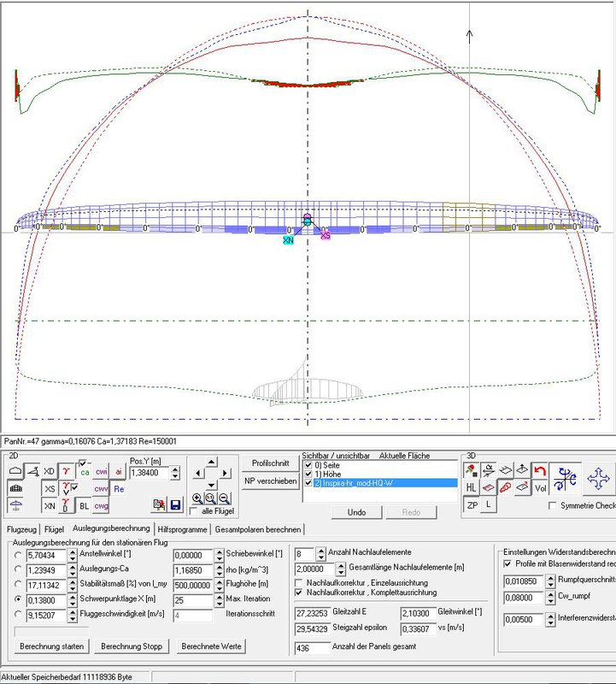Toggle the cwi induced drag button
Screen dimensions: 616x684
pyautogui.click(x=101, y=472)
